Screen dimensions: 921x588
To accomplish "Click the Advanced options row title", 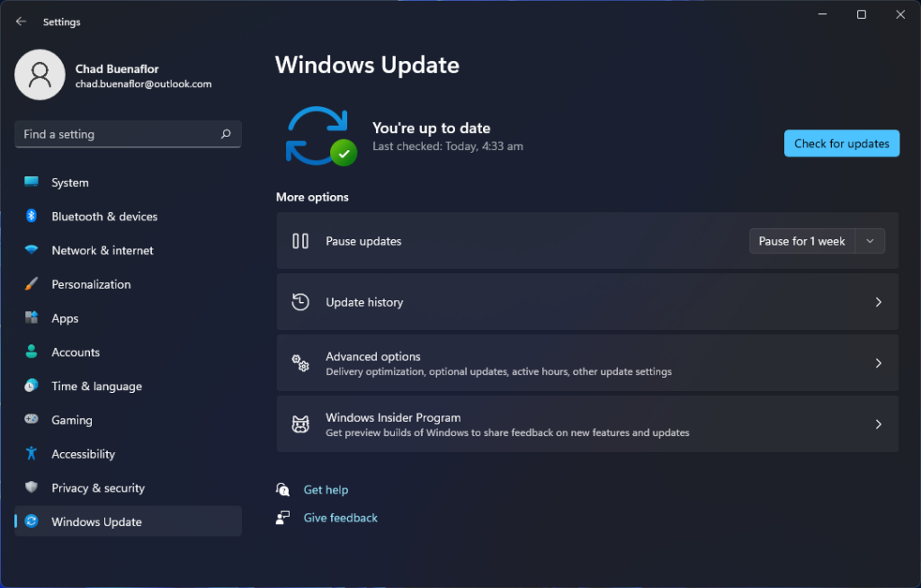I will pos(373,356).
